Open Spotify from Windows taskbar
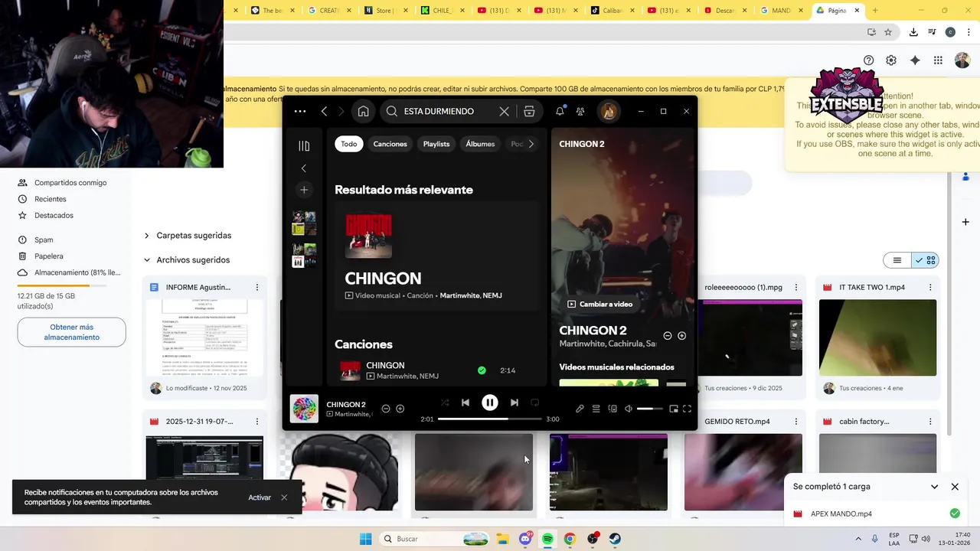Screen dimensions: 980x551 coord(547,539)
